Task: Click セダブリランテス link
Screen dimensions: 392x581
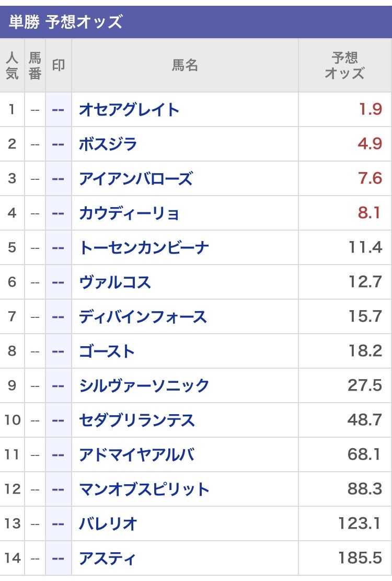Action: coord(136,420)
